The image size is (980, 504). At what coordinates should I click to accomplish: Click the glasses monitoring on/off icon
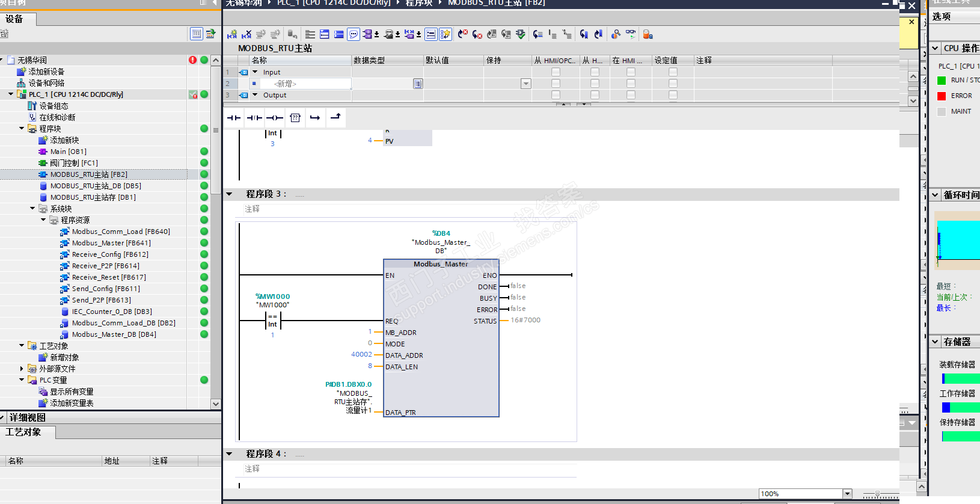pyautogui.click(x=630, y=34)
